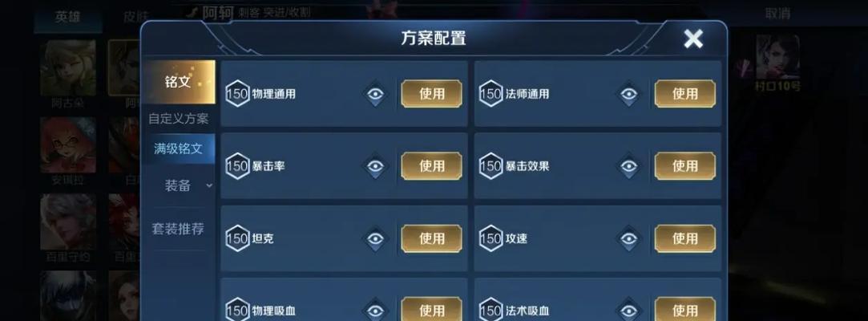The image size is (868, 321).
Task: Expand the 装备 sidebar section chevron
Action: 209,185
